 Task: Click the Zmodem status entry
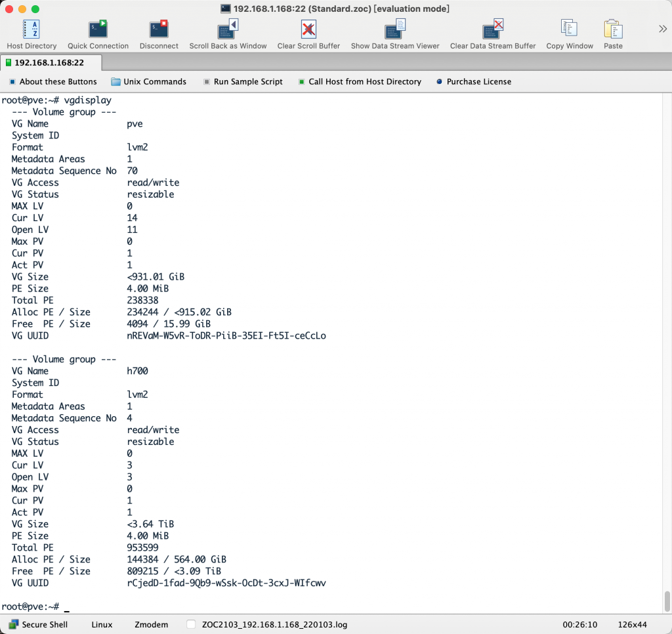[x=152, y=625]
